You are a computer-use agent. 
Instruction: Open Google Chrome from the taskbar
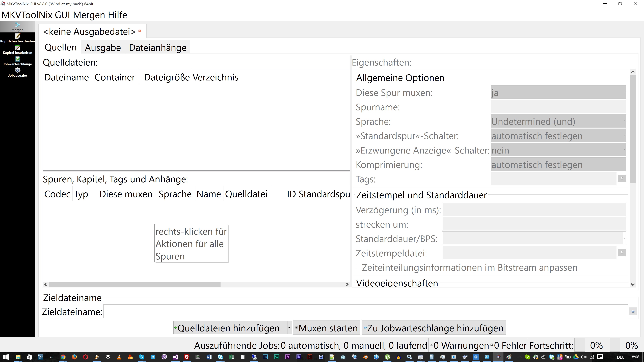tap(63, 357)
